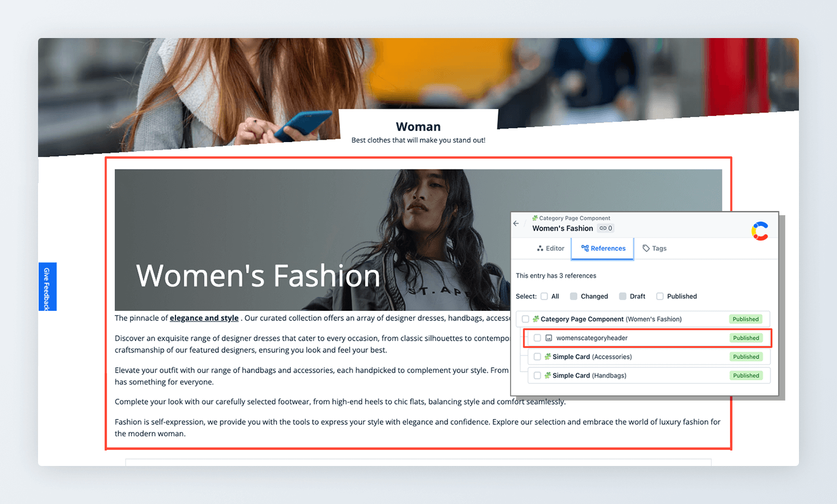Click the puzzle icon on Simple Card (Accessories)
837x504 pixels.
pos(547,356)
